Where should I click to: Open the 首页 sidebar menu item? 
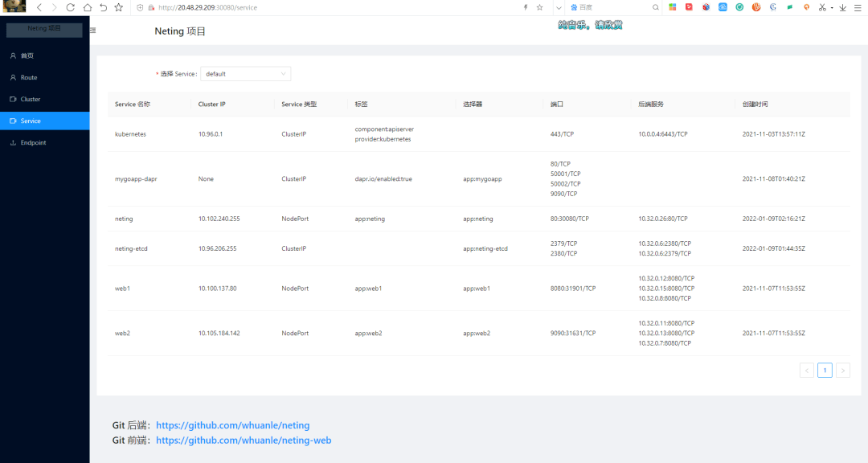[x=45, y=55]
